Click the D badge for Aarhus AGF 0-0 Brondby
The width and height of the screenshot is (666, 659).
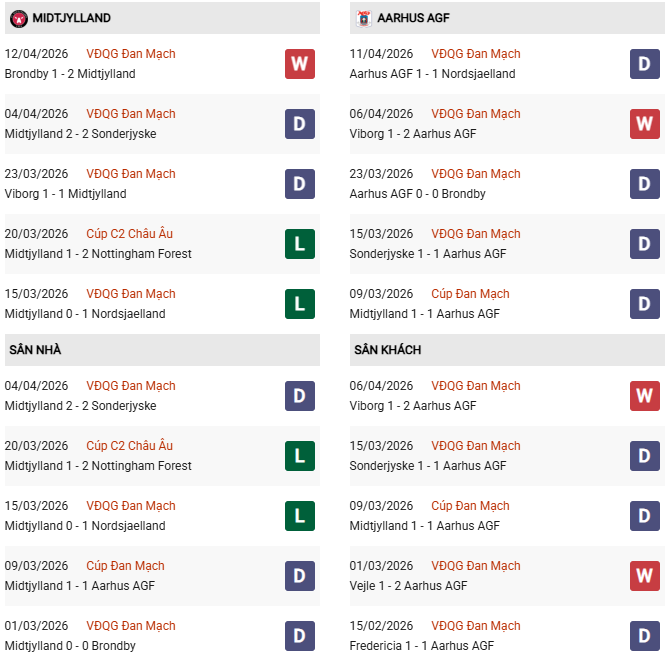644,184
